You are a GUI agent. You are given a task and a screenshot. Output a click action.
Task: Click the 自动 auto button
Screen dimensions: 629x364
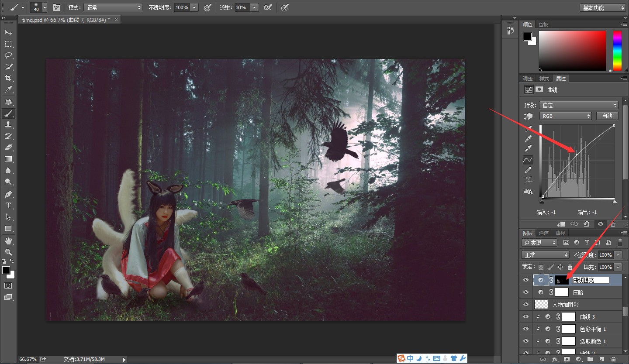[607, 116]
